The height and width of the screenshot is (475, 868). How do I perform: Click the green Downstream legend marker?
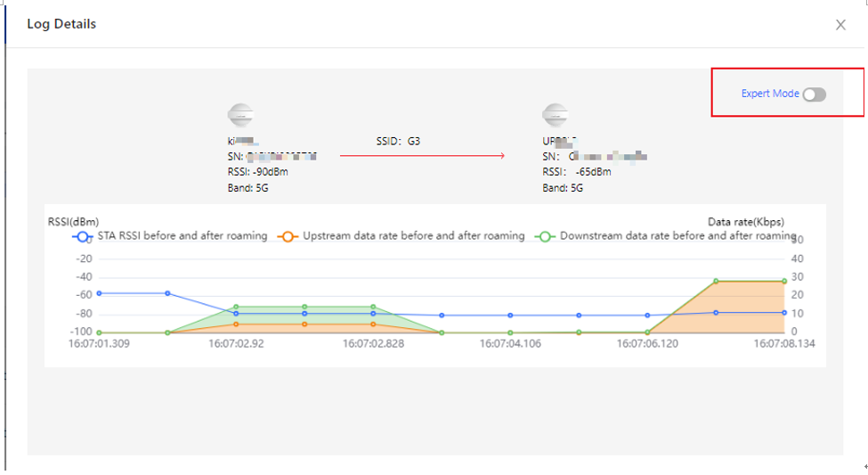click(545, 237)
